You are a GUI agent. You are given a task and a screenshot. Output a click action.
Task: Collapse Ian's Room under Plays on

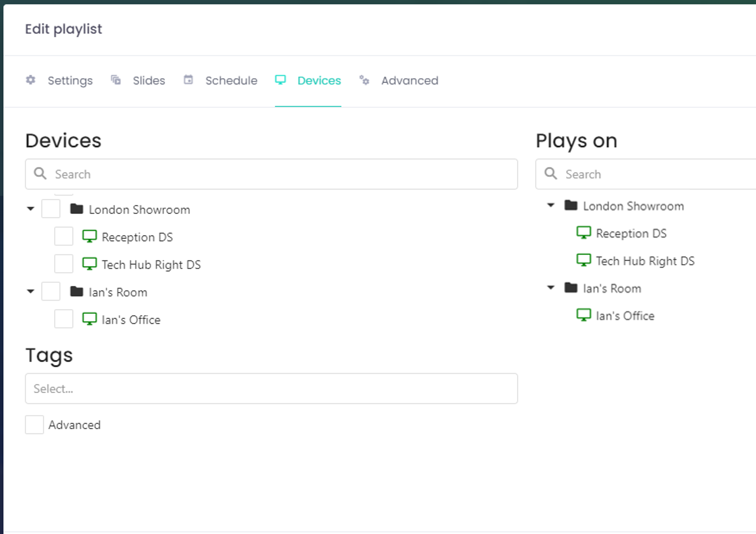point(551,287)
